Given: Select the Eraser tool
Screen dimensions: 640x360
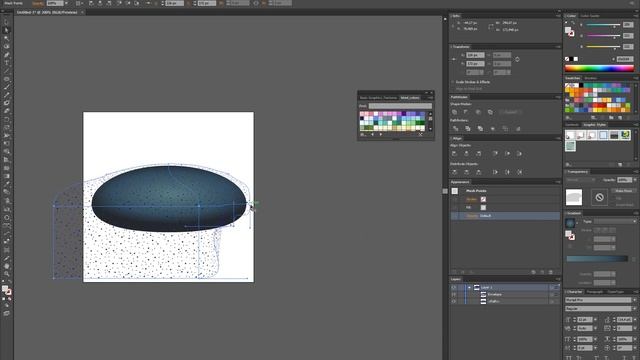Looking at the screenshot, I should [6, 111].
